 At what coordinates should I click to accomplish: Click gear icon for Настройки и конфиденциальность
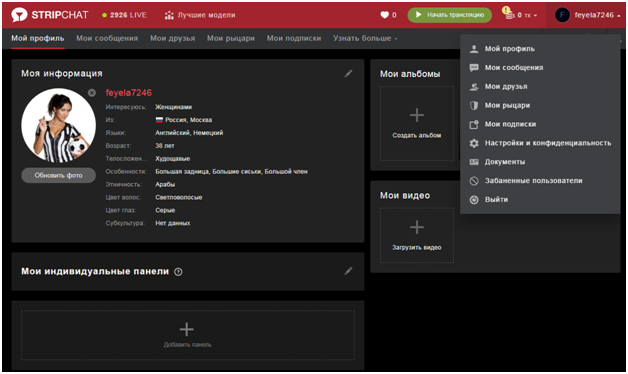[x=474, y=143]
